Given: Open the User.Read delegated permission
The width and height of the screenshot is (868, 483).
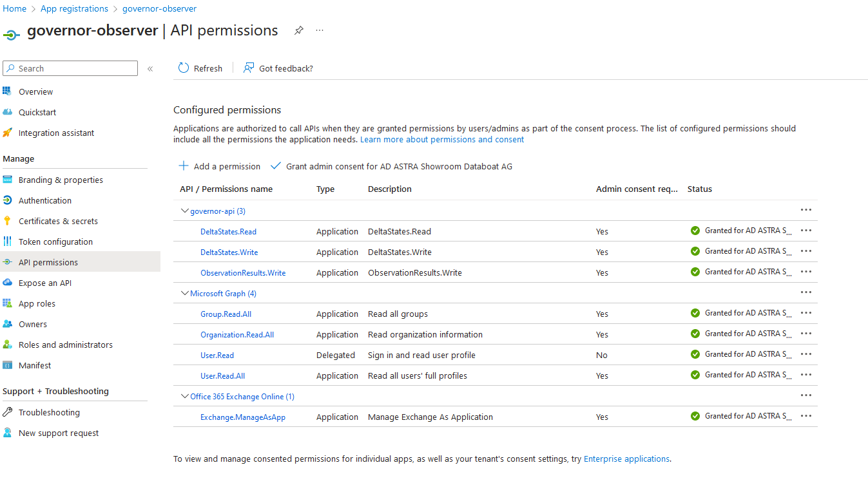Looking at the screenshot, I should [x=217, y=355].
